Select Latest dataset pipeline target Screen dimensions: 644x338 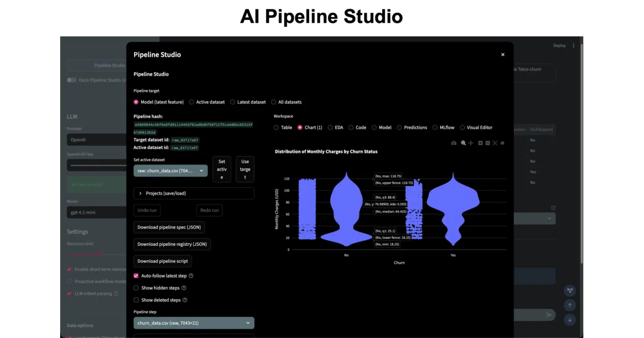click(x=247, y=102)
